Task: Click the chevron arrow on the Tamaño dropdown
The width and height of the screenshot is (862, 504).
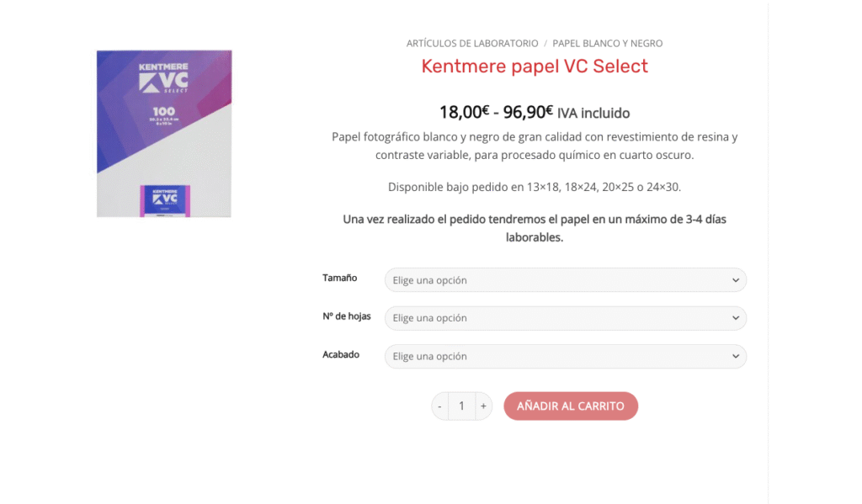Action: point(736,280)
